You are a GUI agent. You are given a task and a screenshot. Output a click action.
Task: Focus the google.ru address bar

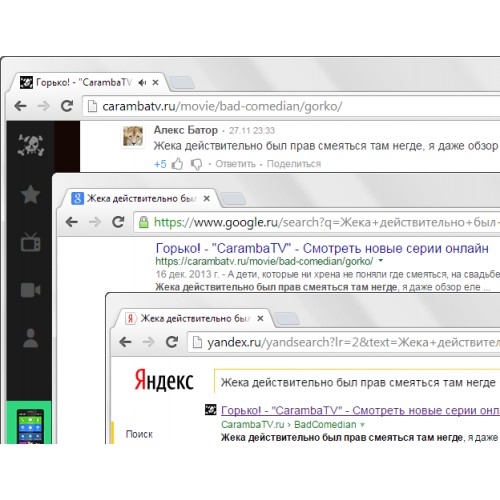[317, 222]
